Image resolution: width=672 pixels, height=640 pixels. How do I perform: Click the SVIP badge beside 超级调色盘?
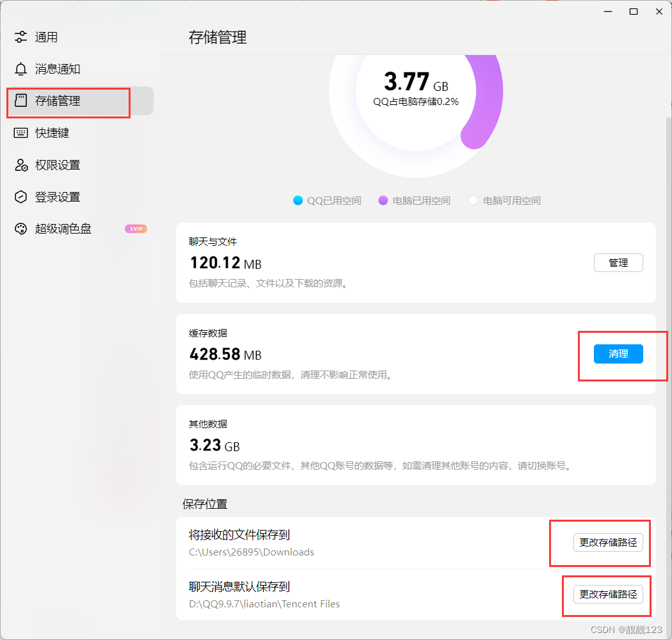coord(136,229)
